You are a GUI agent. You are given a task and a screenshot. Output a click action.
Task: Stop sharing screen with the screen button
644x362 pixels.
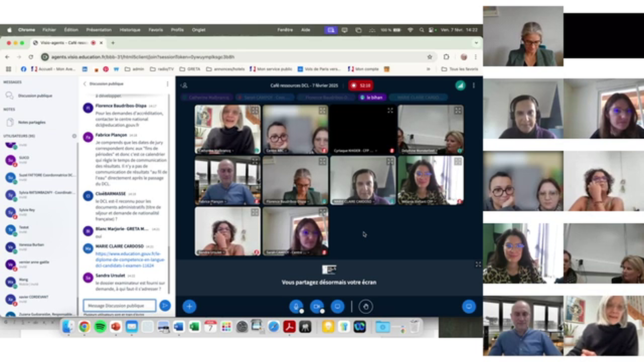tap(337, 306)
